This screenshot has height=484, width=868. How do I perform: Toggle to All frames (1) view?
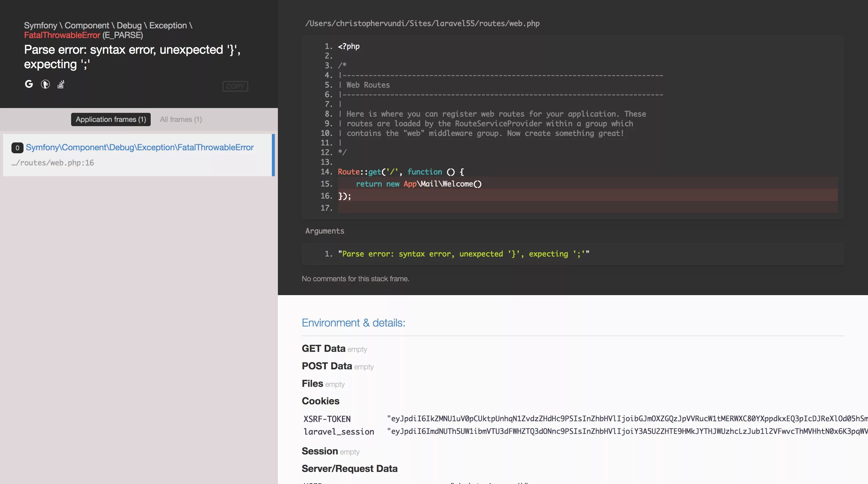[180, 119]
